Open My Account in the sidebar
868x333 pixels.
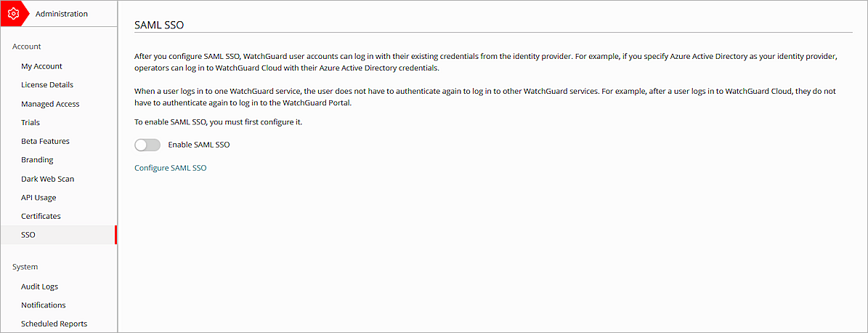coord(41,66)
